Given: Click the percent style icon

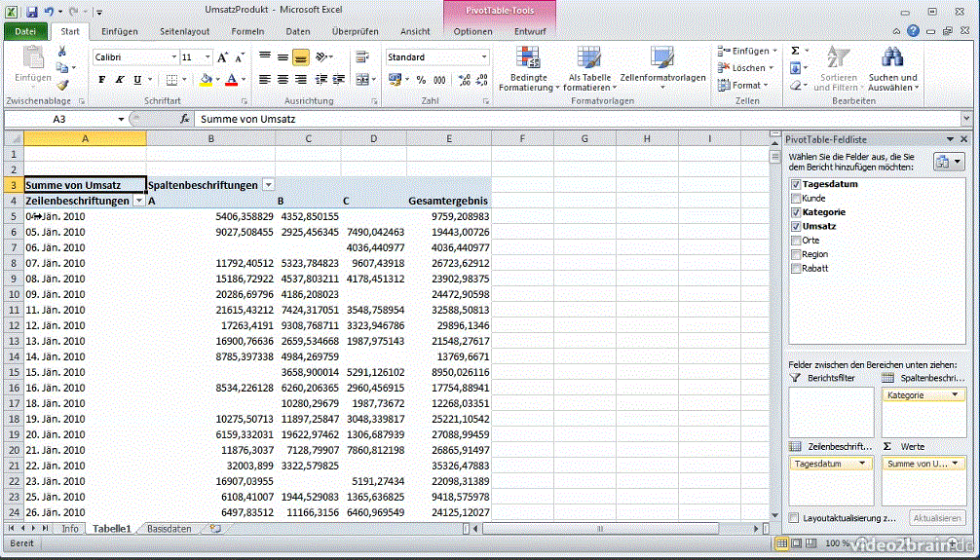Looking at the screenshot, I should 421,80.
